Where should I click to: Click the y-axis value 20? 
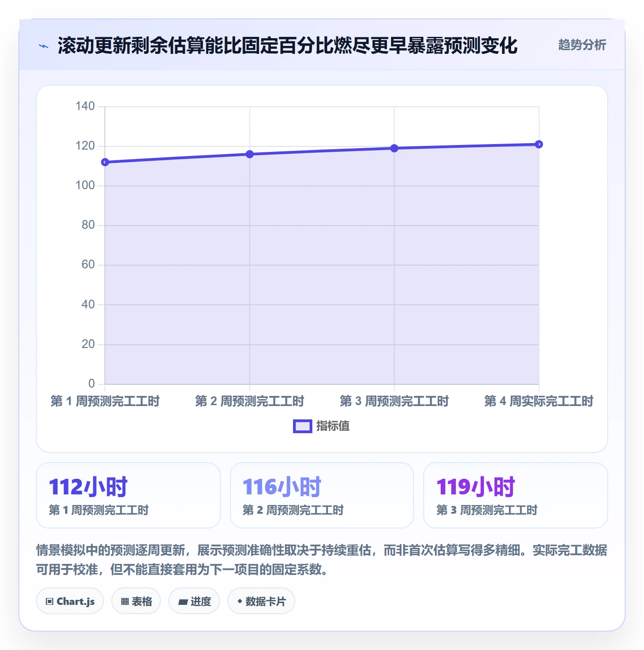tap(88, 344)
